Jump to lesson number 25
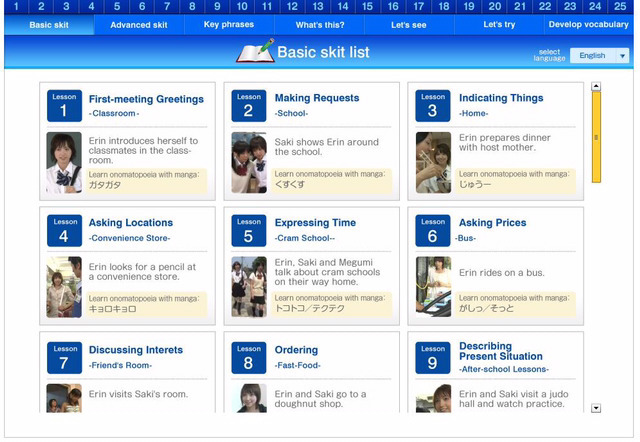The height and width of the screenshot is (442, 640). (620, 6)
